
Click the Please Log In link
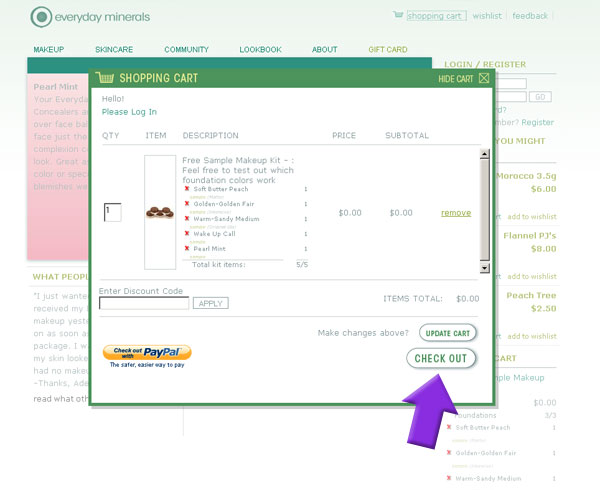129,112
